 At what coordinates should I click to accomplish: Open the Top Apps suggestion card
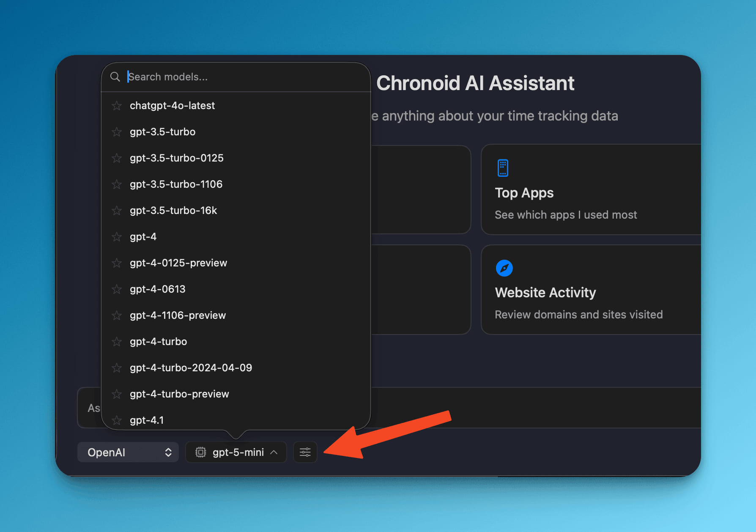pos(590,189)
